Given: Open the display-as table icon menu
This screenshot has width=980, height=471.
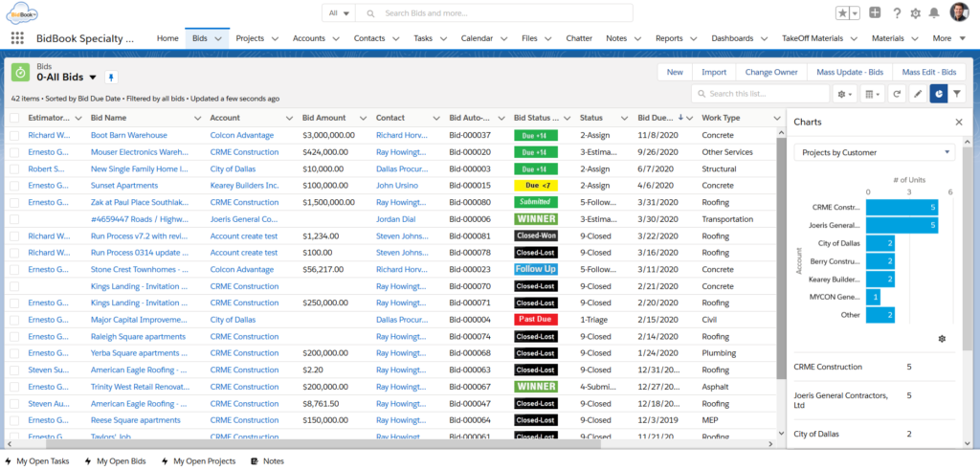Looking at the screenshot, I should pos(871,94).
